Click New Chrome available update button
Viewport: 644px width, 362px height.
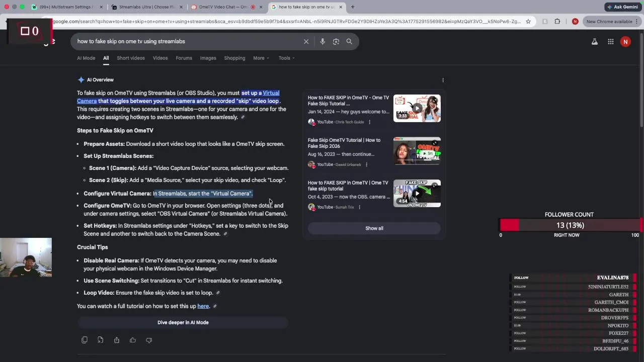tap(612, 22)
